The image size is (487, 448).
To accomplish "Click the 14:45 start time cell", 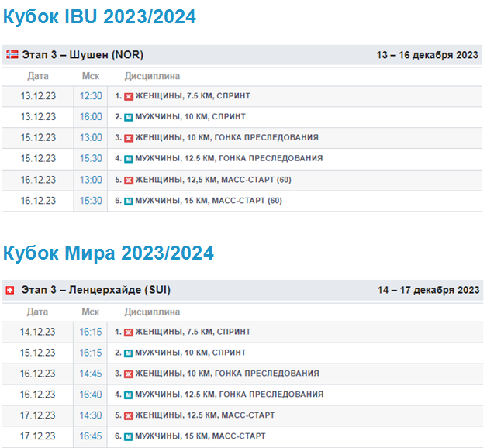I will pos(91,374).
